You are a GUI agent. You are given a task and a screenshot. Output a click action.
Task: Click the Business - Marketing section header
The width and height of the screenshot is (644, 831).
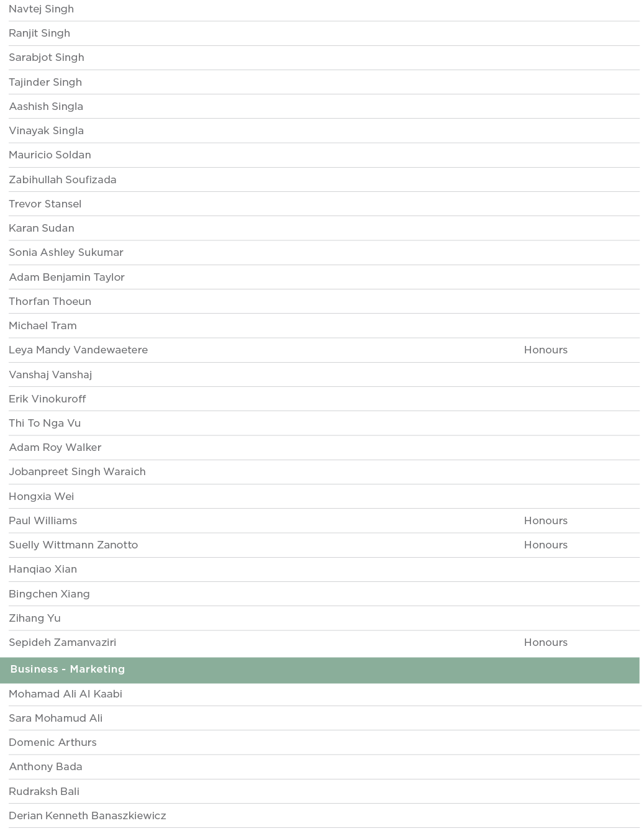click(67, 669)
